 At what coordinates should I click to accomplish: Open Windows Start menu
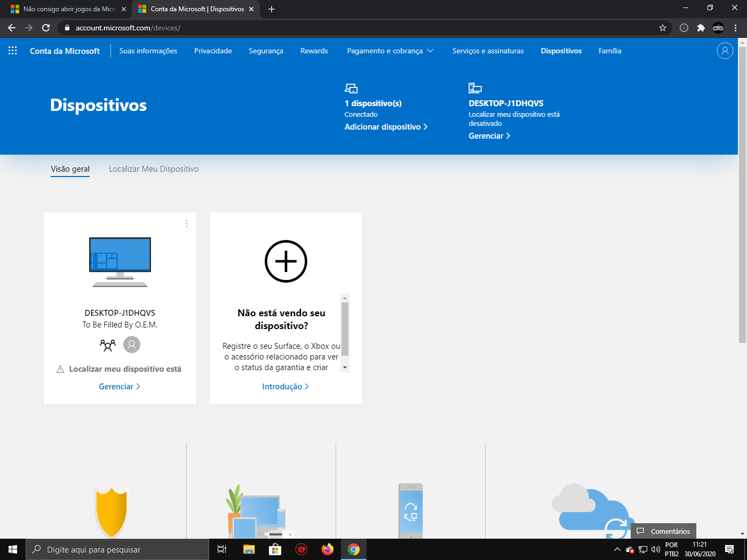tap(13, 549)
